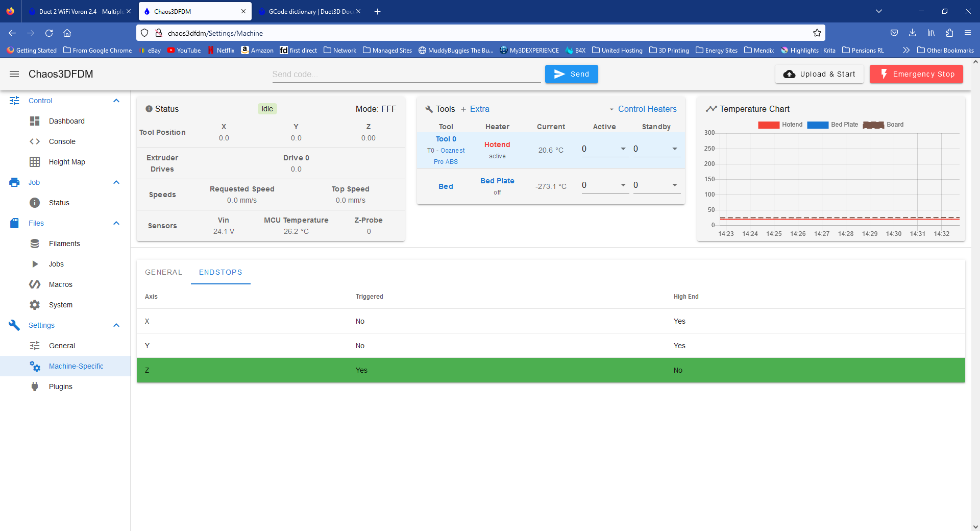Show more bookmarks with the chevron
Screen dimensions: 980x531
(x=906, y=50)
